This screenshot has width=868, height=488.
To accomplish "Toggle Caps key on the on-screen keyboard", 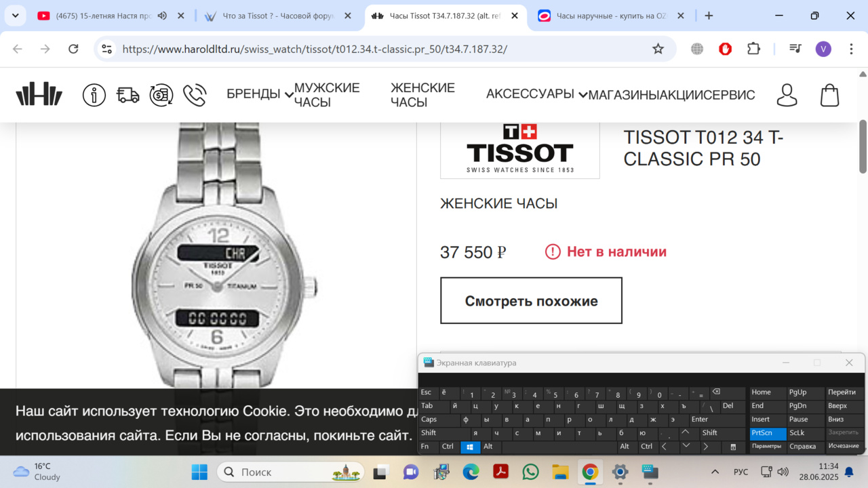I will (x=434, y=420).
